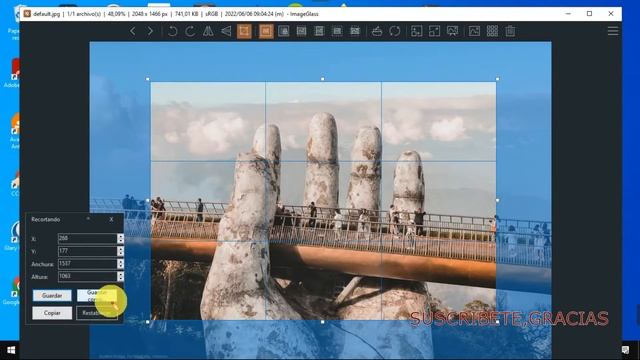640x360 pixels.
Task: Toggle Window fit mode
Action: (417, 31)
